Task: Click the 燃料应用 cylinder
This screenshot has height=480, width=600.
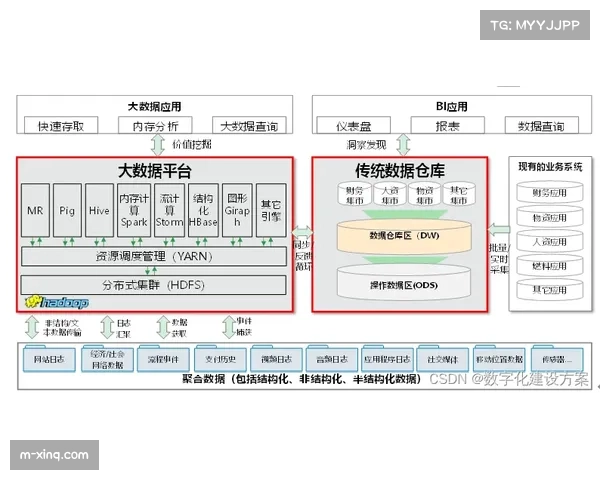Action: pos(550,265)
